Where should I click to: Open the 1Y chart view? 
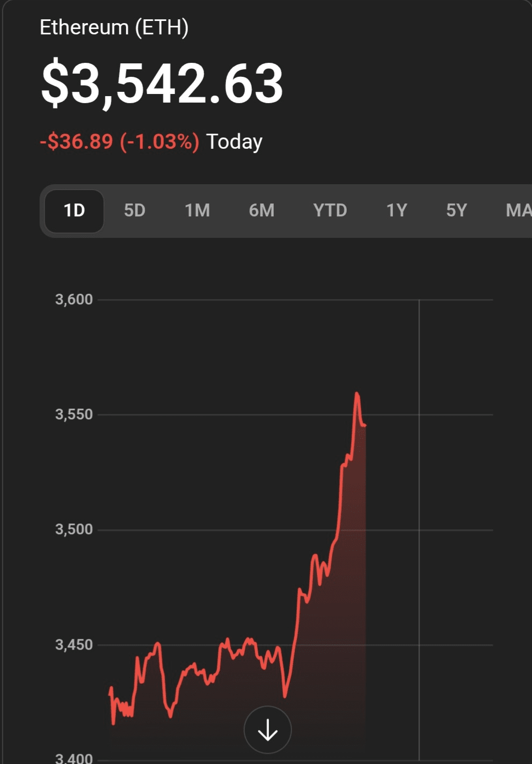pos(397,210)
